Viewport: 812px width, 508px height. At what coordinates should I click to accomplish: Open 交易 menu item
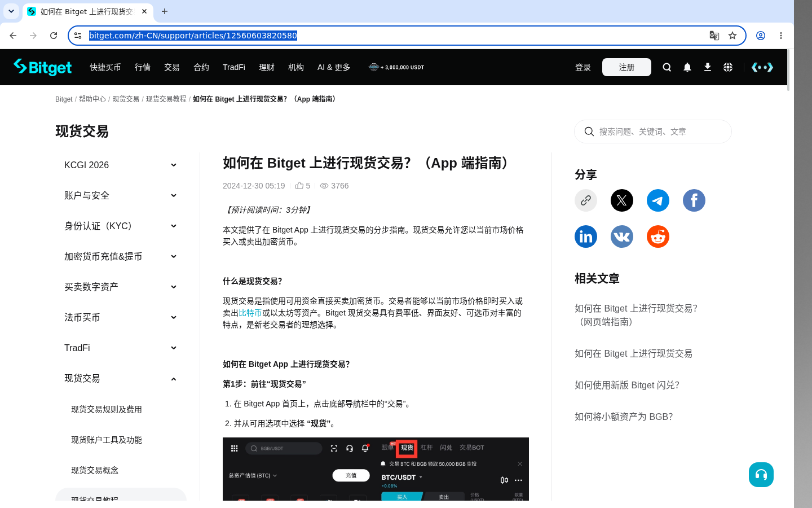172,67
